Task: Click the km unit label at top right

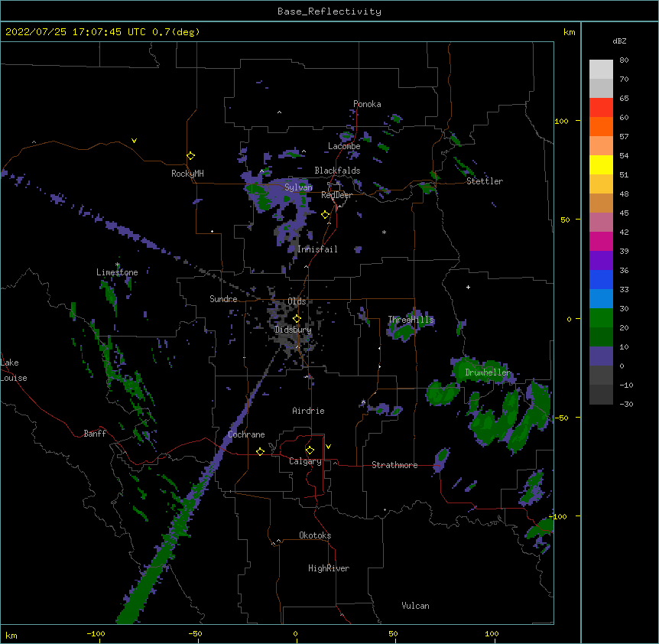Action: pos(569,32)
